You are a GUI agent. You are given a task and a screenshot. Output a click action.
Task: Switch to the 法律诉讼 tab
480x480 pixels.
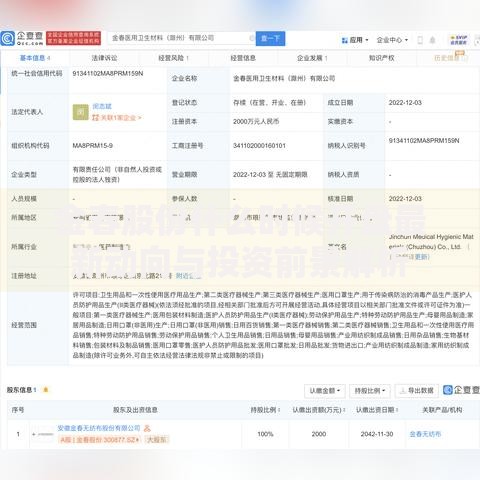pos(104,58)
